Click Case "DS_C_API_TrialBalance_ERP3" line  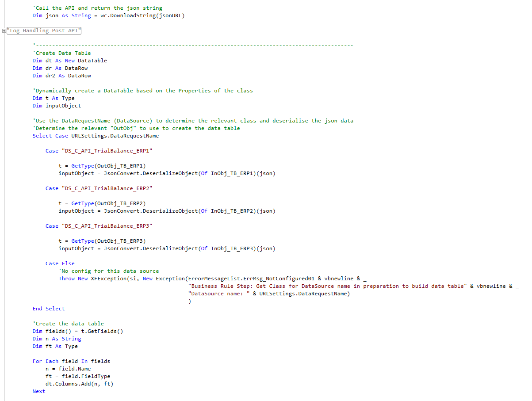99,226
